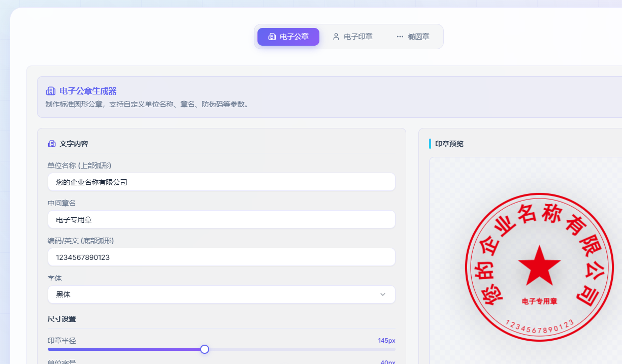Click the 文字内容 section heading
The height and width of the screenshot is (364, 622).
[74, 144]
